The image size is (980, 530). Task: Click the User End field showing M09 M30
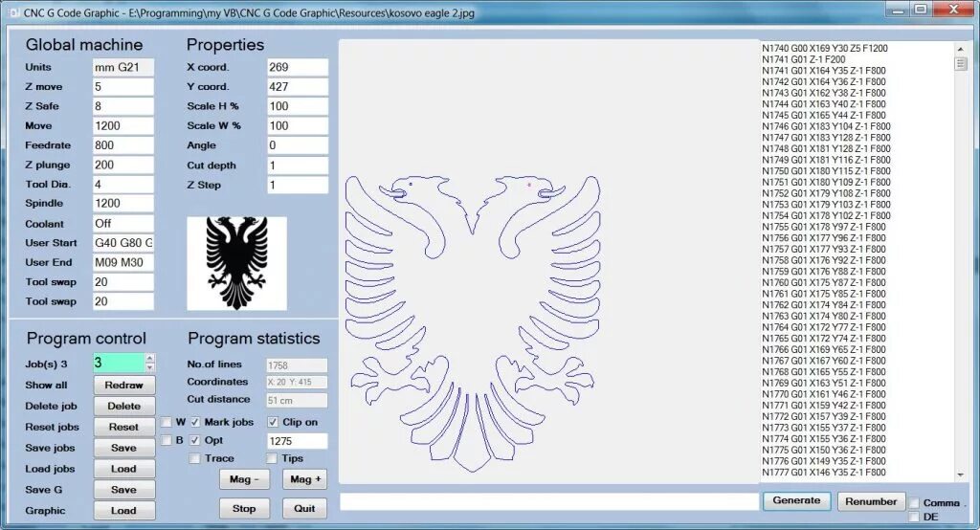[x=123, y=262]
